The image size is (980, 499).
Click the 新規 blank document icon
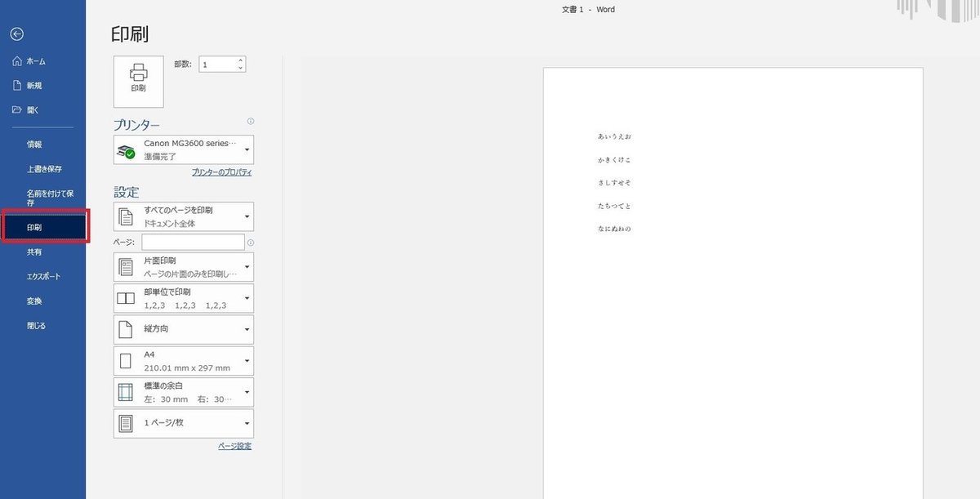16,86
